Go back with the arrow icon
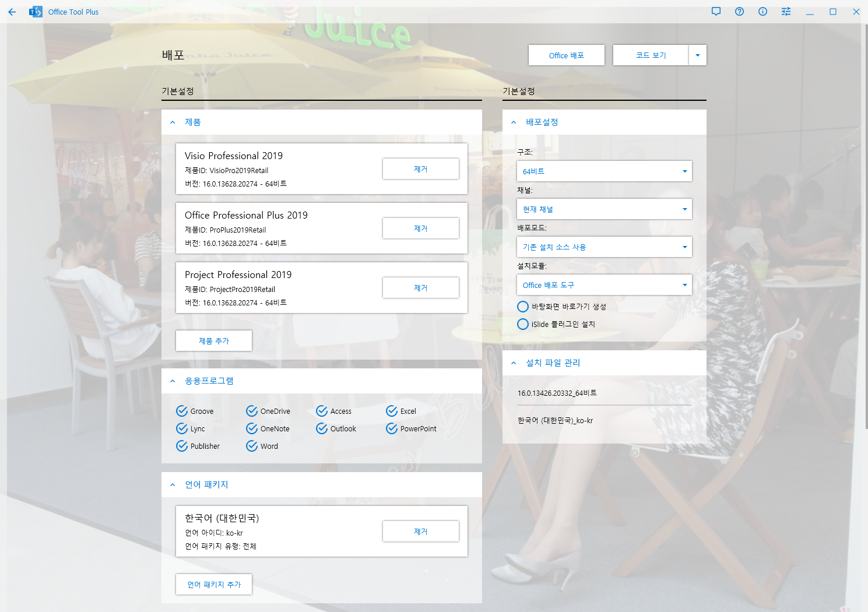Screen dimensions: 868x612 12,12
